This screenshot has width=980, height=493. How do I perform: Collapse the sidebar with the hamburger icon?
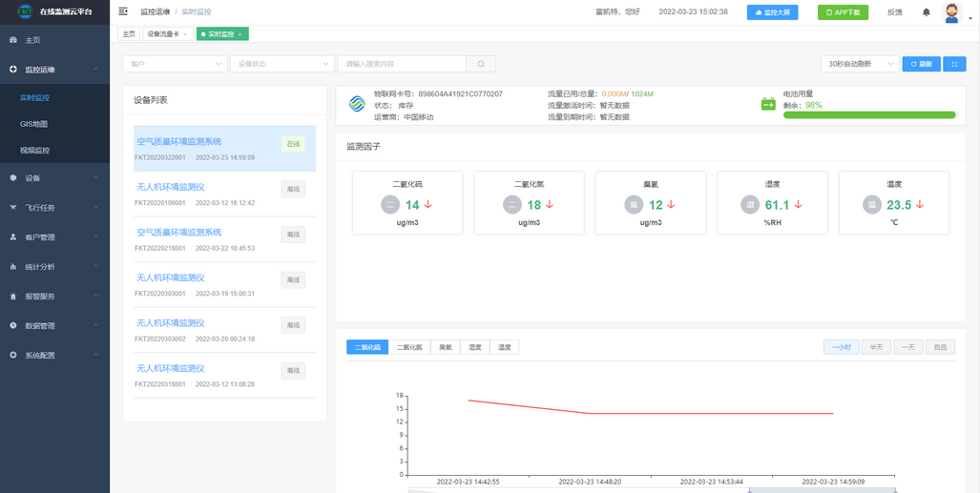(x=123, y=11)
